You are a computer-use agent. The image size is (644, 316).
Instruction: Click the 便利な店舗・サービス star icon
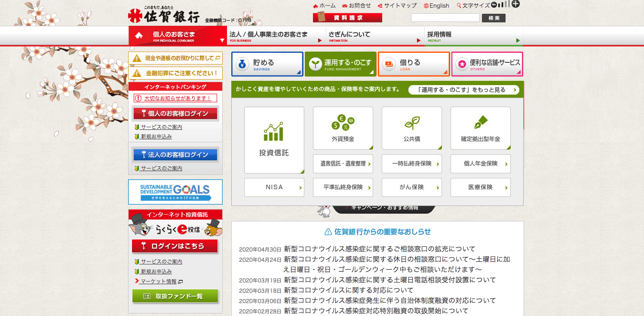click(462, 64)
